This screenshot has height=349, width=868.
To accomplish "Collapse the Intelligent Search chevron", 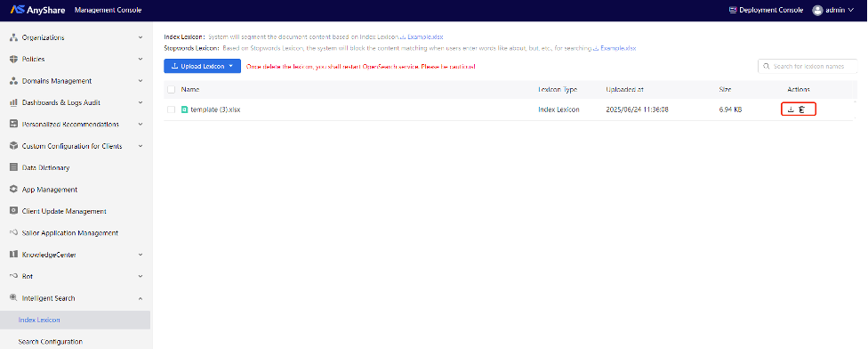I will (141, 298).
